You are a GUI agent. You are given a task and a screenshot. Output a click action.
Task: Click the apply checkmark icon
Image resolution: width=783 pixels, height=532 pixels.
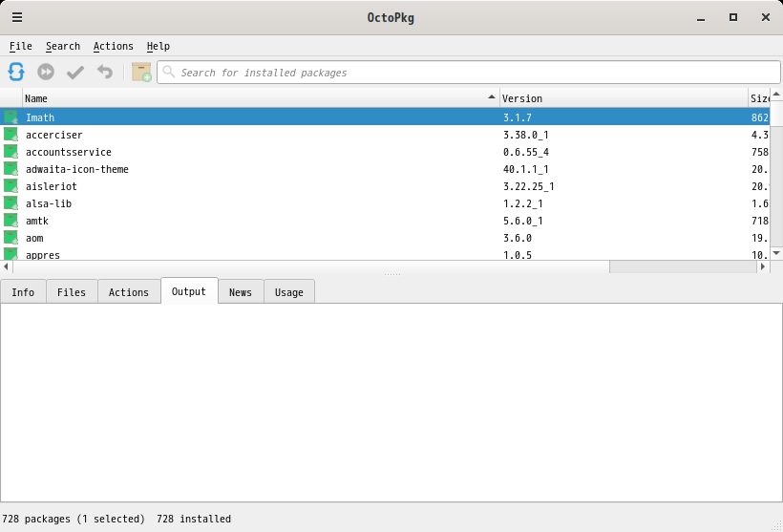pos(74,73)
